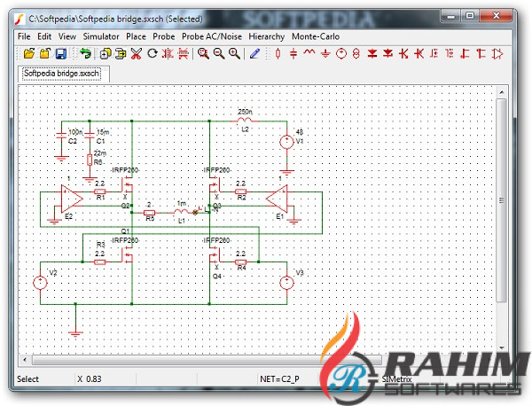
Task: Click the second folder toolbar icon
Action: [45, 53]
